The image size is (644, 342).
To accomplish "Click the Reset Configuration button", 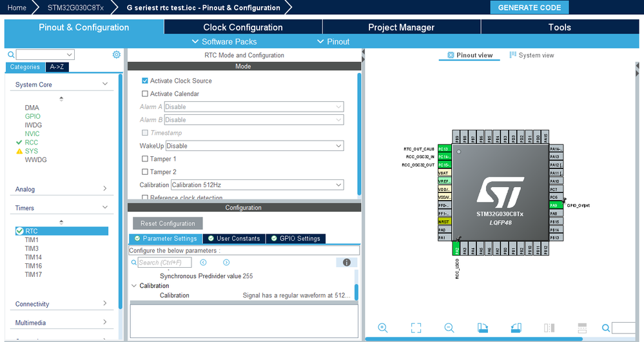I will coord(168,223).
